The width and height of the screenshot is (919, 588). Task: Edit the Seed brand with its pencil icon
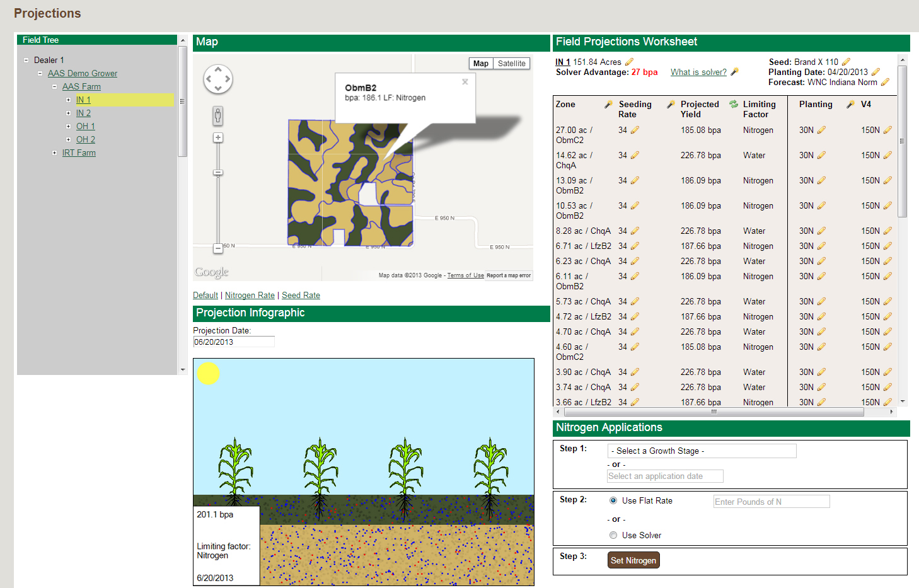[846, 62]
